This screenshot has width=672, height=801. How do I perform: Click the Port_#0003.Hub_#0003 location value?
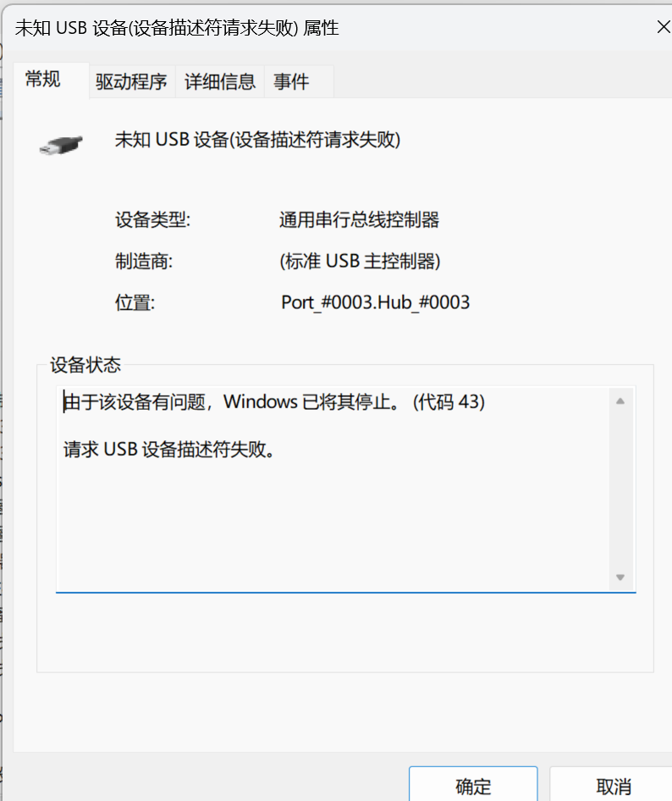(375, 302)
